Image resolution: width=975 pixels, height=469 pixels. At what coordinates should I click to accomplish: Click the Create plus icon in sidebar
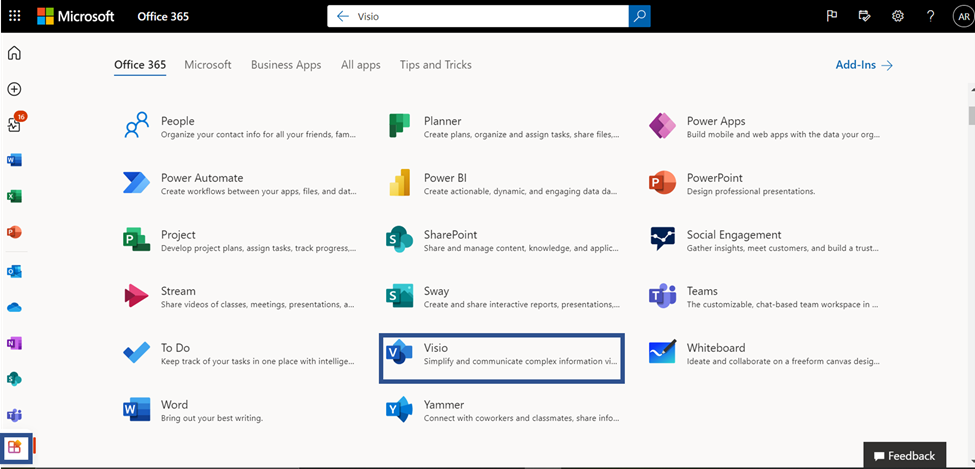tap(14, 89)
